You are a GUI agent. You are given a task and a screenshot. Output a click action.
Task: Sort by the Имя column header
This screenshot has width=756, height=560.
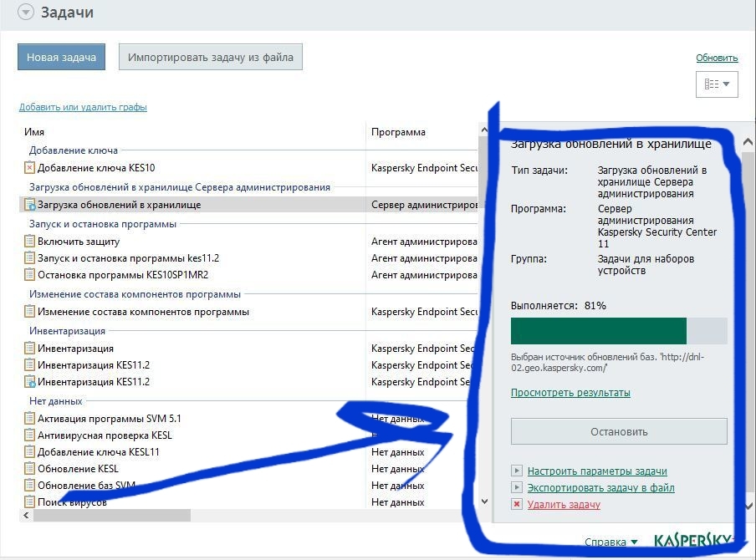coord(34,132)
